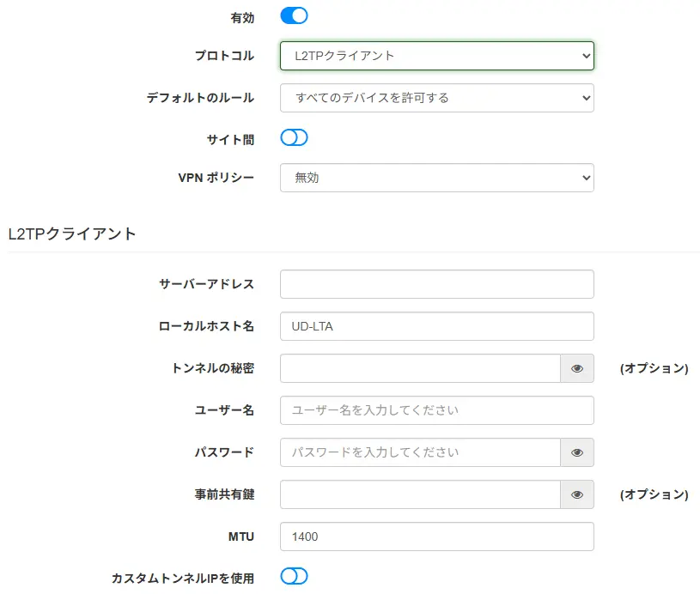The width and height of the screenshot is (700, 594).
Task: Reveal password using the パスワード eye icon
Action: (x=577, y=452)
